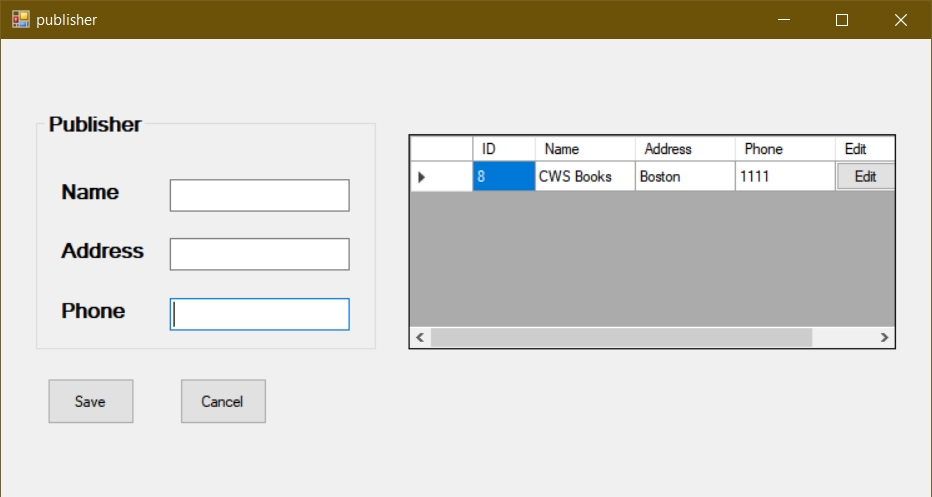Screen dimensions: 932x497
Task: Click the Name column header in grid
Action: [x=584, y=149]
